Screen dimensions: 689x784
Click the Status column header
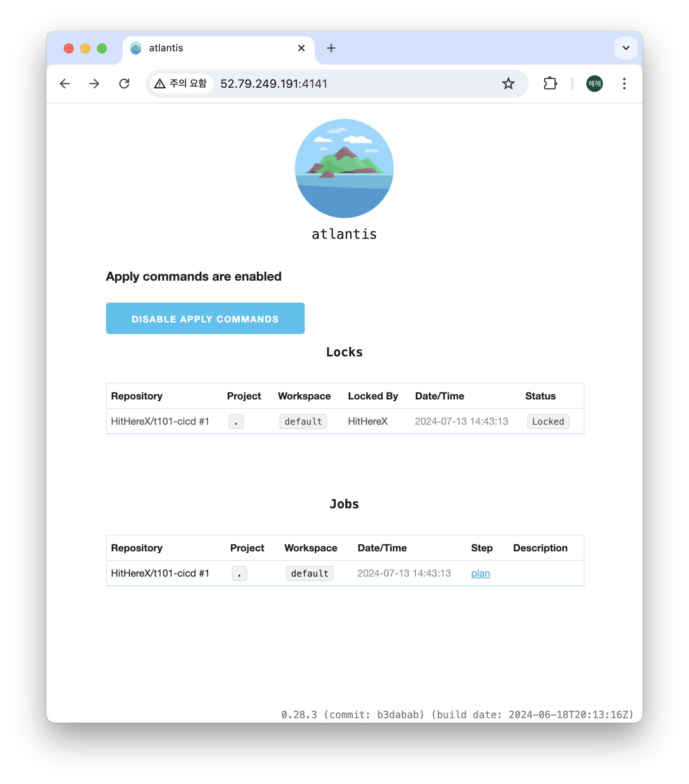coord(540,396)
